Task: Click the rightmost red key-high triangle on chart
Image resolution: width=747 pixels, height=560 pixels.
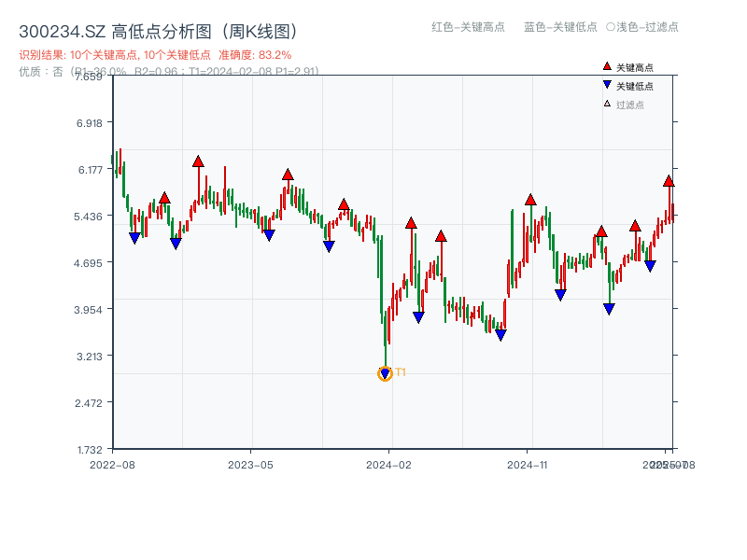Action: click(669, 181)
